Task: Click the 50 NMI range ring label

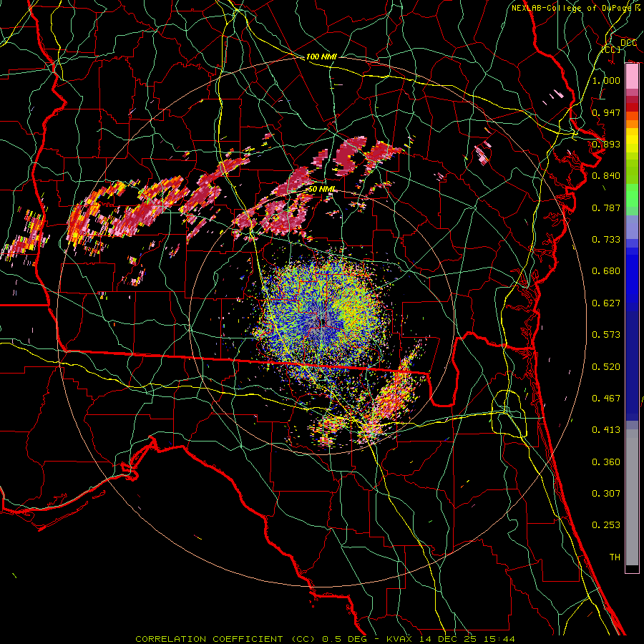Action: click(322, 190)
